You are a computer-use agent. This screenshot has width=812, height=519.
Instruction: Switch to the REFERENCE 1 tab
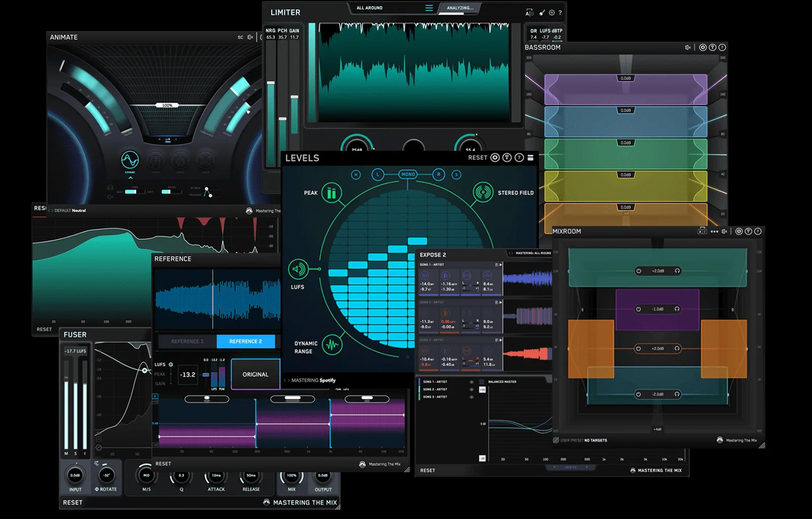click(187, 341)
